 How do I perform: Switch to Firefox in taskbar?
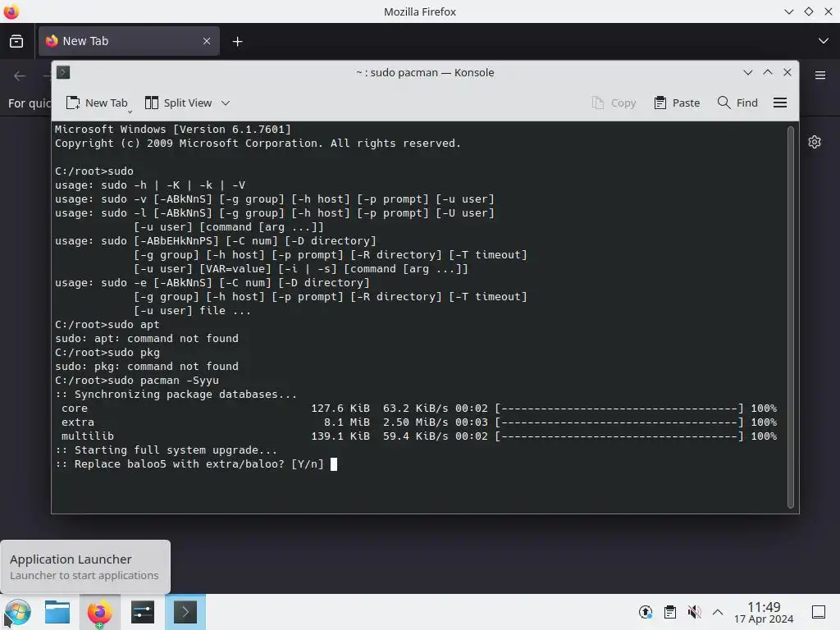click(99, 612)
